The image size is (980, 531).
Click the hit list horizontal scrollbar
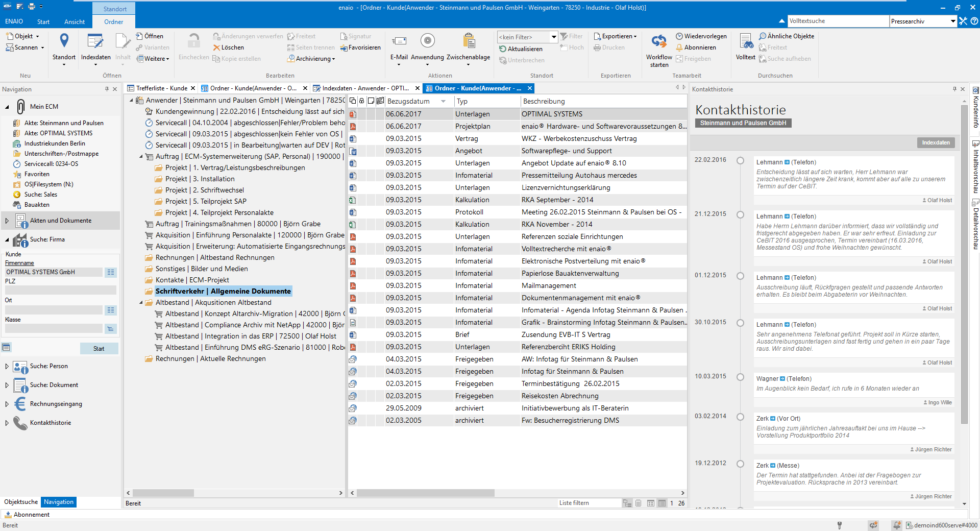click(x=426, y=493)
